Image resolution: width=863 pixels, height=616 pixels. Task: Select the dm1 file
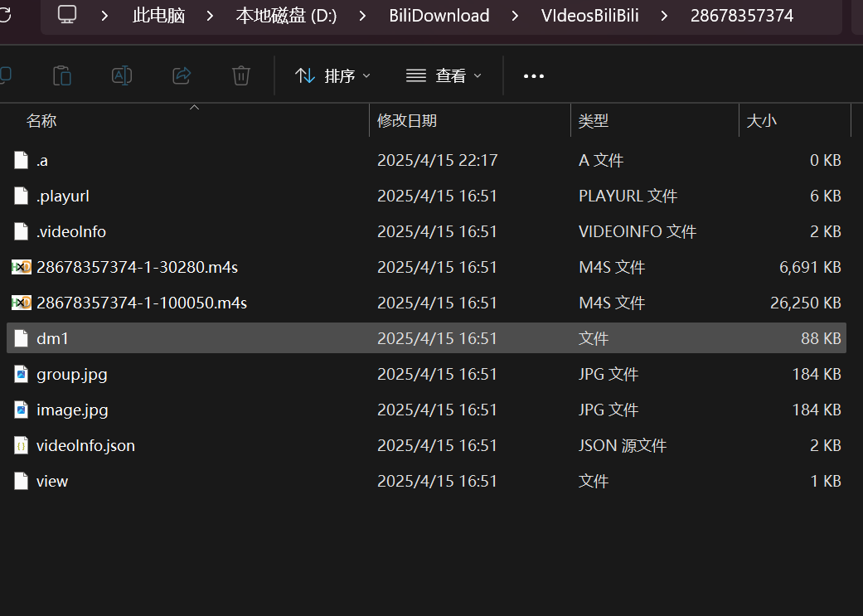coord(426,338)
